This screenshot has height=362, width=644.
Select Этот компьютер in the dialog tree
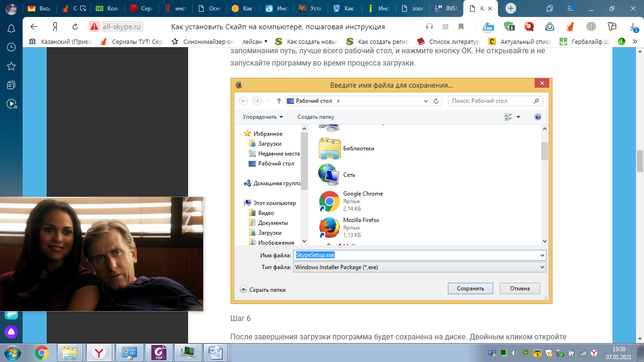(x=270, y=203)
